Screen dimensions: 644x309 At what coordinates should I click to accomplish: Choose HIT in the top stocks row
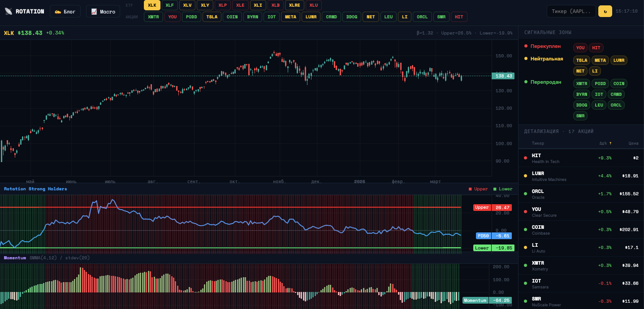[x=459, y=17]
